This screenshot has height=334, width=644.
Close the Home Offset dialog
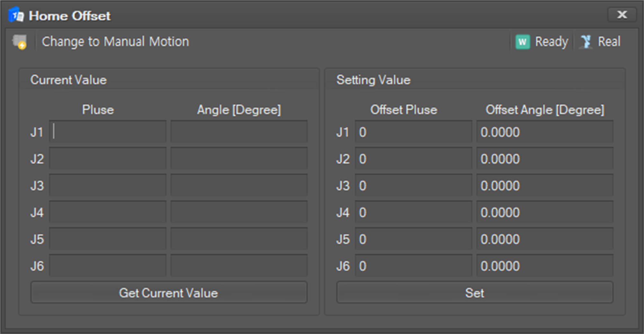click(x=622, y=15)
